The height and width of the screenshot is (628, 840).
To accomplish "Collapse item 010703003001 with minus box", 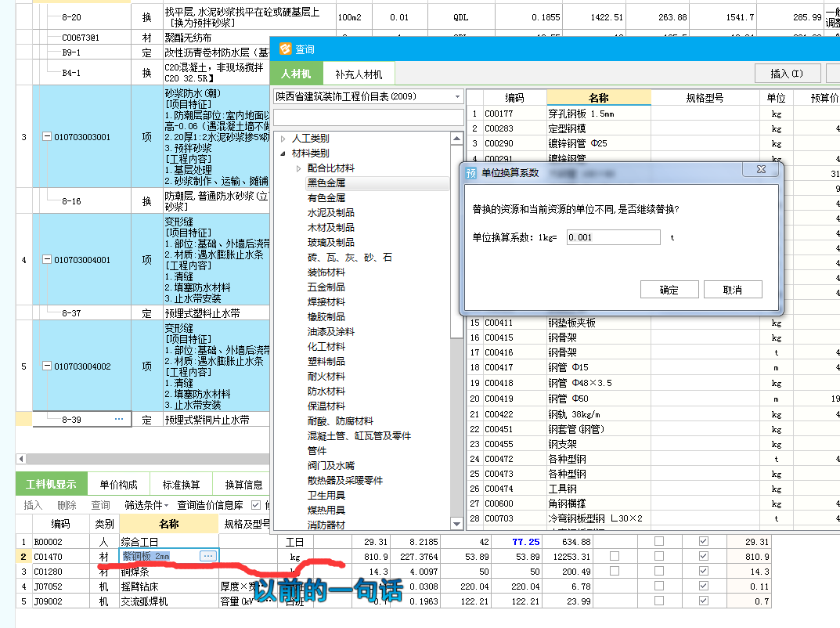I will [47, 136].
